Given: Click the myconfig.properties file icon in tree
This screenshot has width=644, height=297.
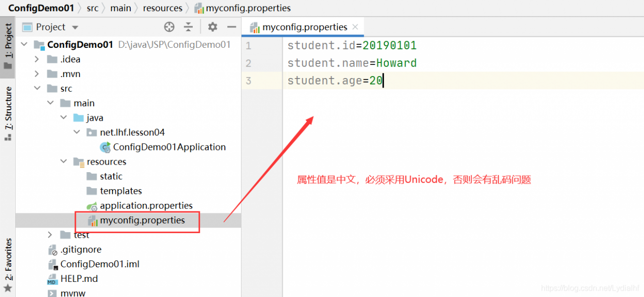Looking at the screenshot, I should [x=93, y=220].
